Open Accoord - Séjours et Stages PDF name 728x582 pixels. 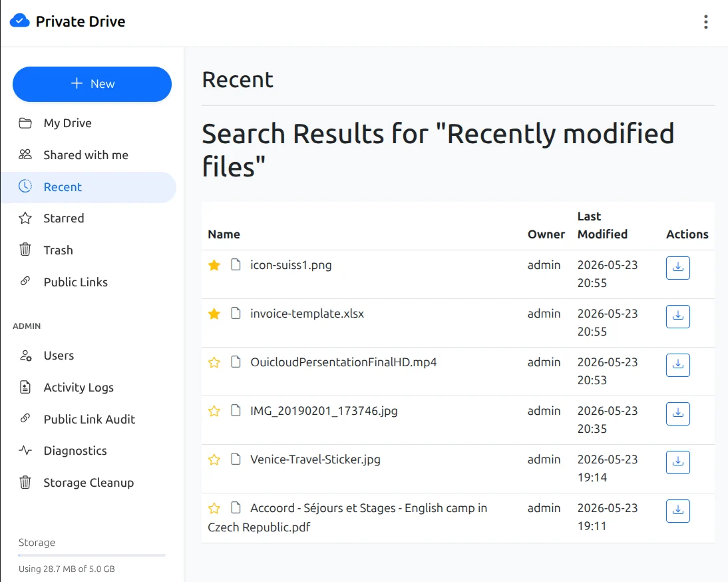click(x=347, y=518)
